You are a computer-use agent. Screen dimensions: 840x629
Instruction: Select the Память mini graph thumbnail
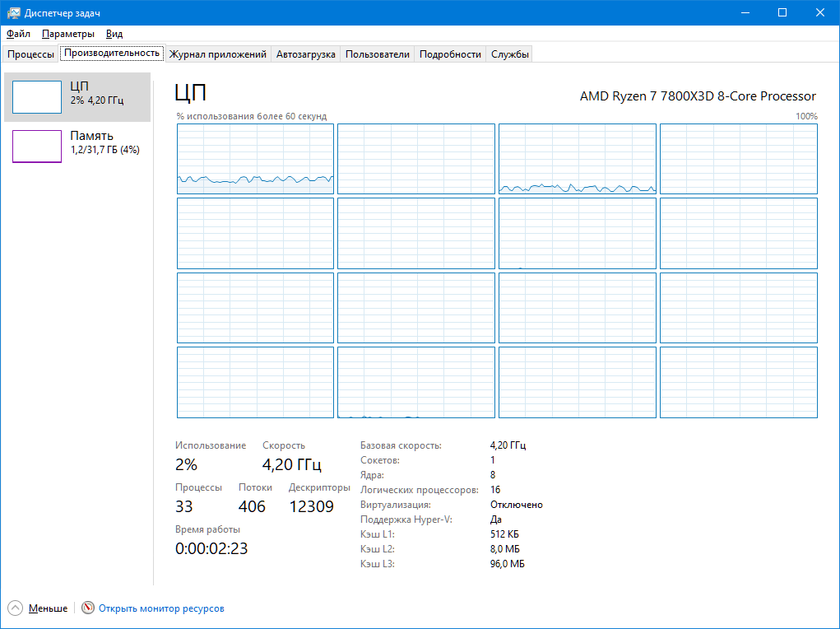pyautogui.click(x=37, y=146)
